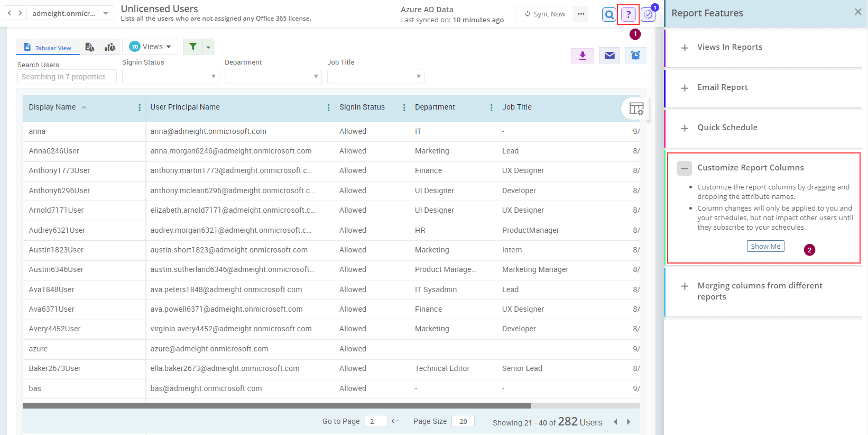Open the filter dropdown arrow
Screen dimensions: 868x435
208,47
